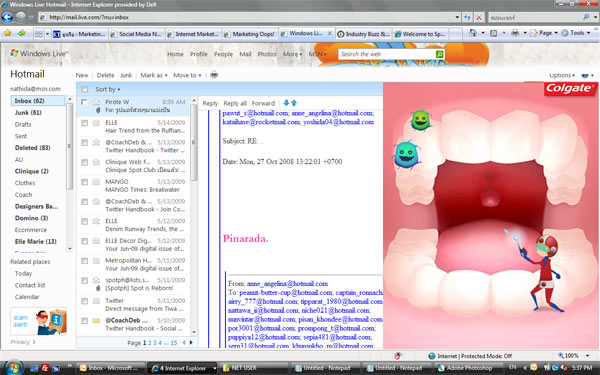The height and width of the screenshot is (375, 600).
Task: Switch to the Welcome to Sp... tab
Action: pyautogui.click(x=421, y=34)
